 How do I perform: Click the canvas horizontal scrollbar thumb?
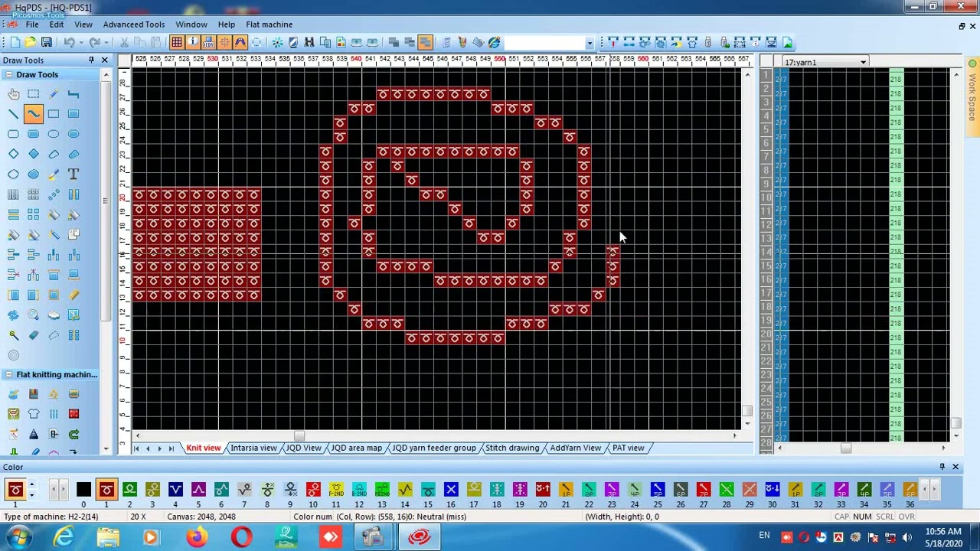click(x=299, y=436)
